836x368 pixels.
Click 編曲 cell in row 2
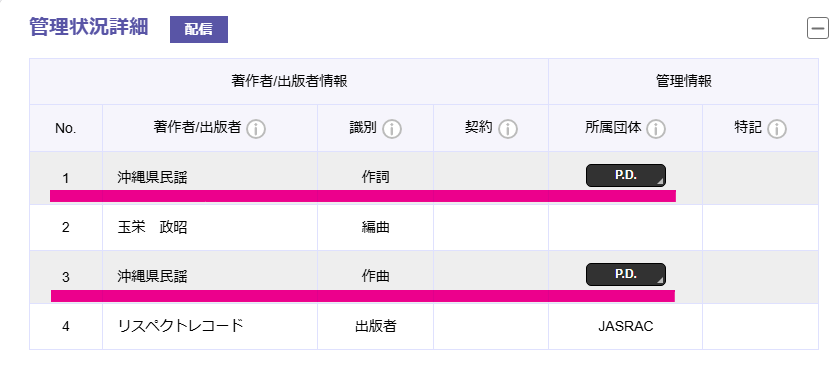[x=375, y=227]
